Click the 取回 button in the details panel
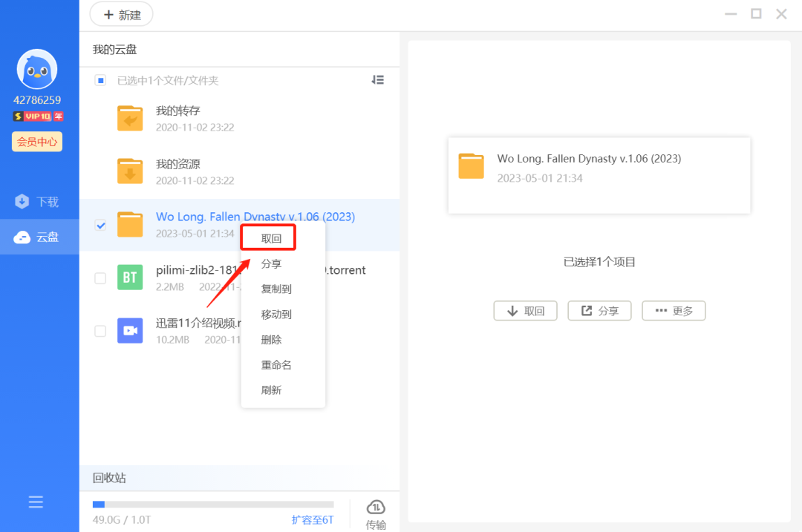Image resolution: width=802 pixels, height=532 pixels. [x=525, y=311]
